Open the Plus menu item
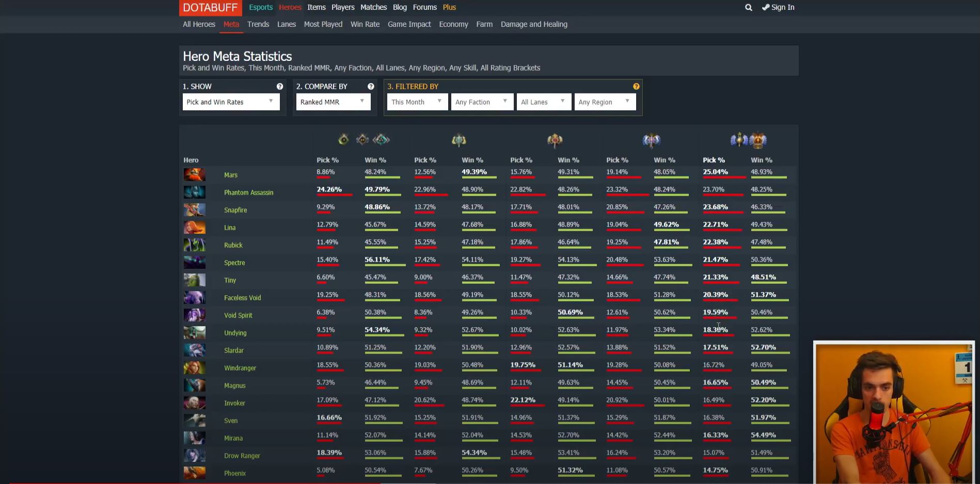This screenshot has height=484, width=980. pos(449,7)
